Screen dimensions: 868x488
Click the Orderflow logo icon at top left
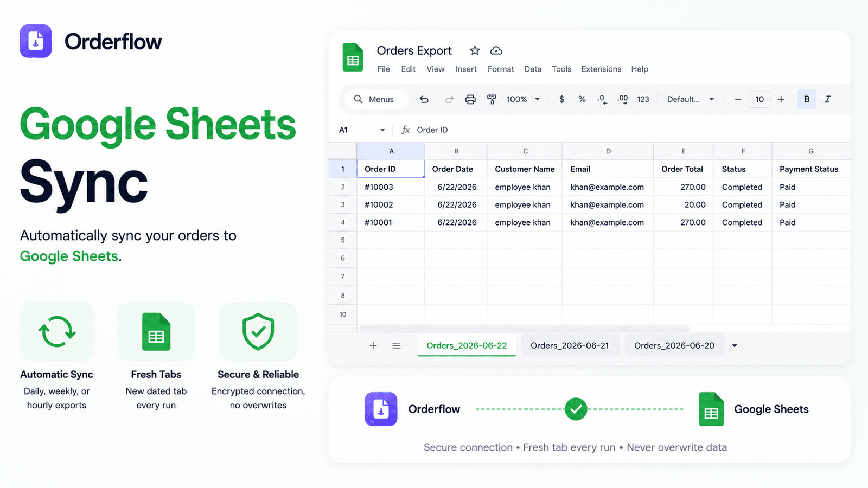coord(36,41)
